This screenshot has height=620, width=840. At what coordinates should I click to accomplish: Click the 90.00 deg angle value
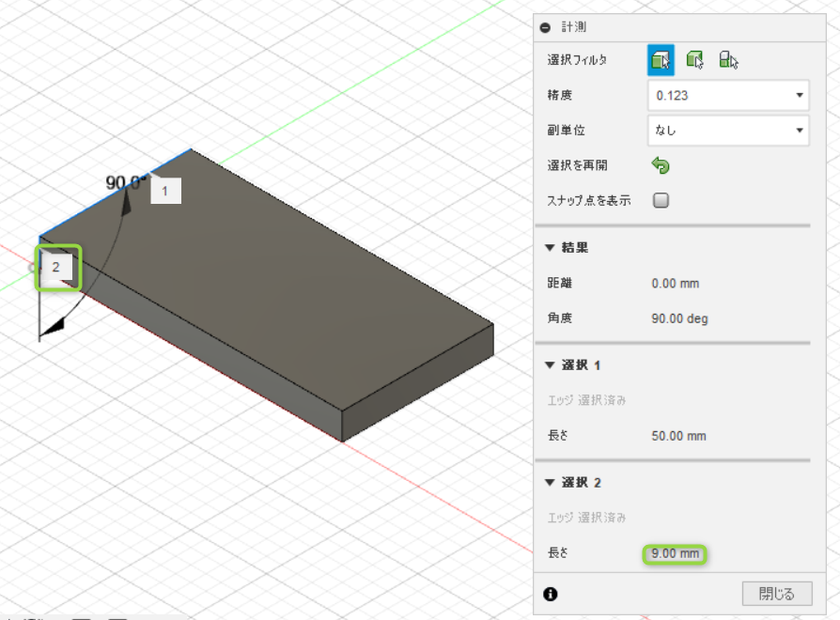(x=679, y=318)
